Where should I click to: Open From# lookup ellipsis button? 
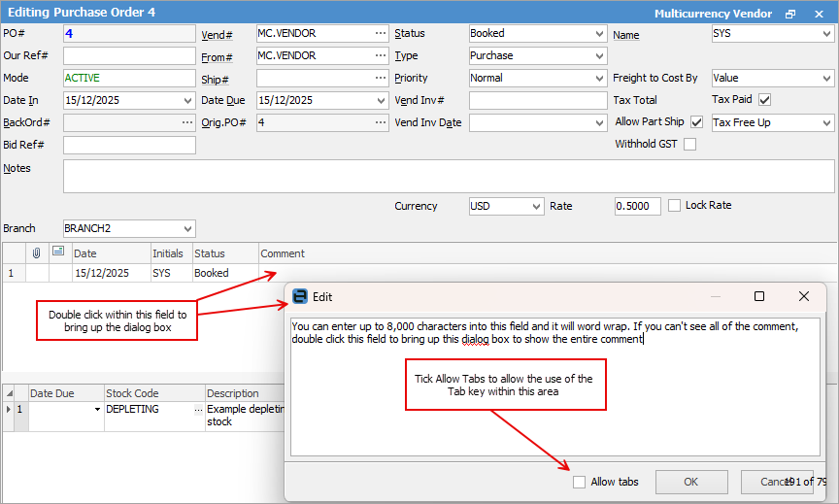381,55
